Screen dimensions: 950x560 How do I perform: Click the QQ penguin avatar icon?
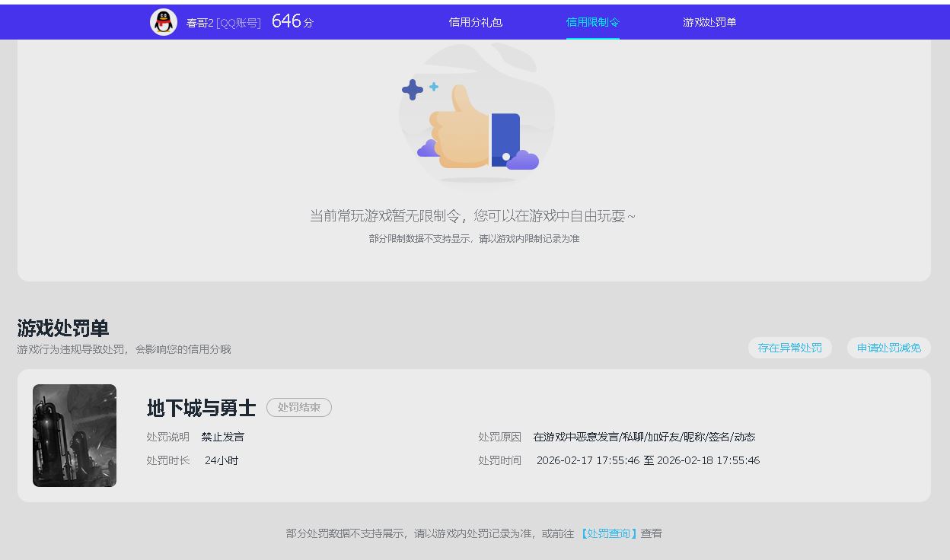[164, 22]
